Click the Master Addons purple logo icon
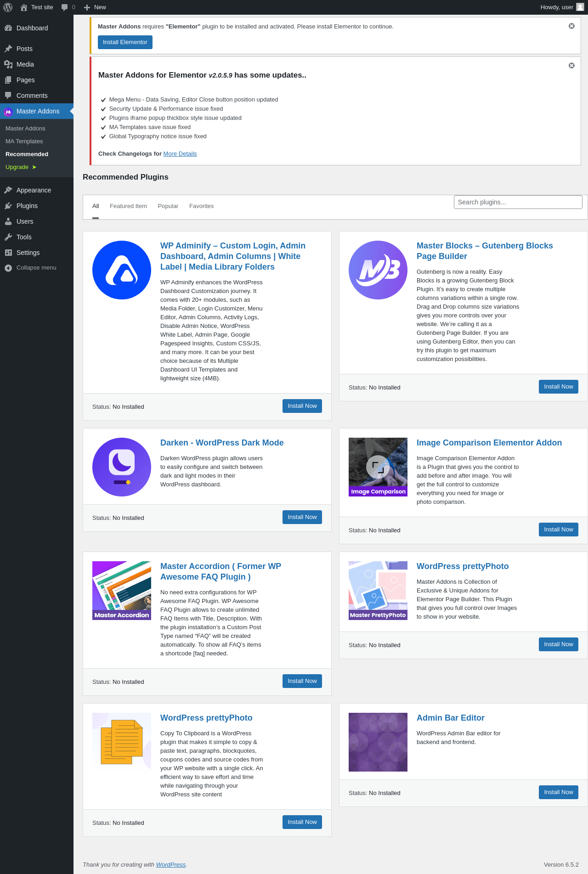Screen dimensions: 588x874 (x=8, y=112)
